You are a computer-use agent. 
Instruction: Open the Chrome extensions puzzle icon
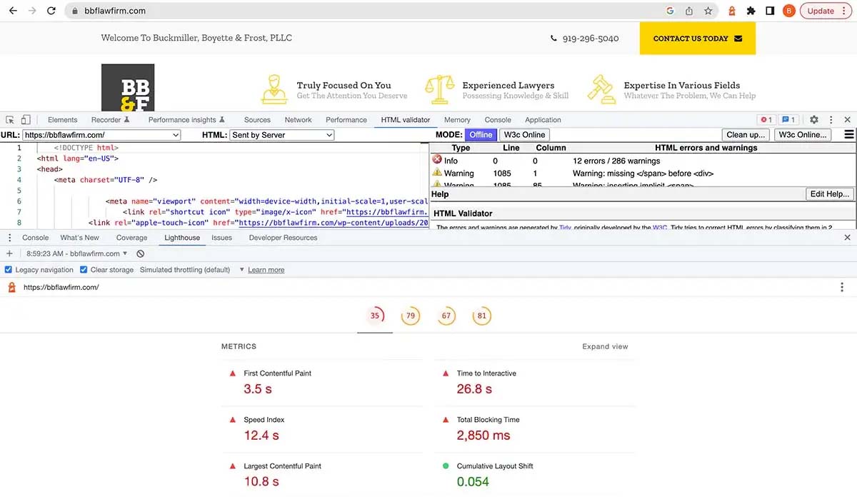(751, 11)
